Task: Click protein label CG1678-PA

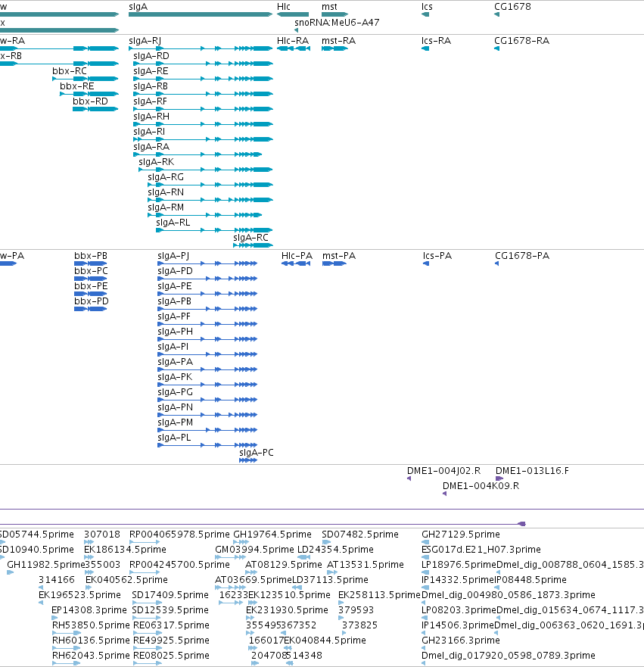Action: click(x=522, y=256)
